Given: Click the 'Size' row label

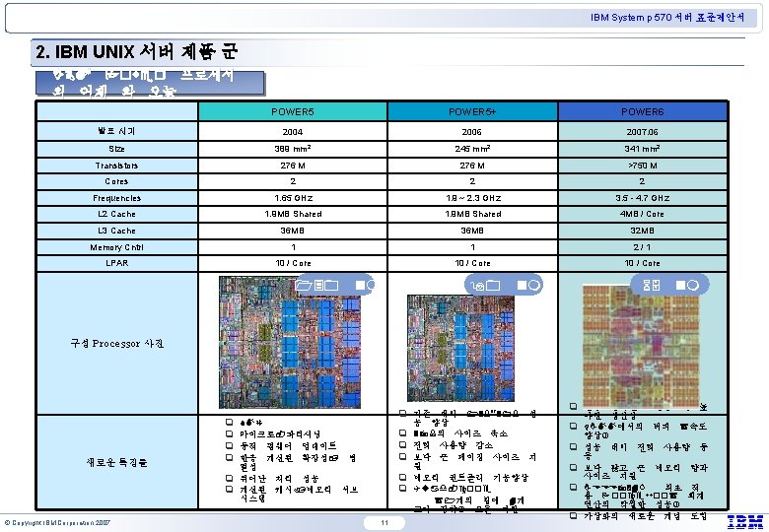Looking at the screenshot, I should pos(116,149).
